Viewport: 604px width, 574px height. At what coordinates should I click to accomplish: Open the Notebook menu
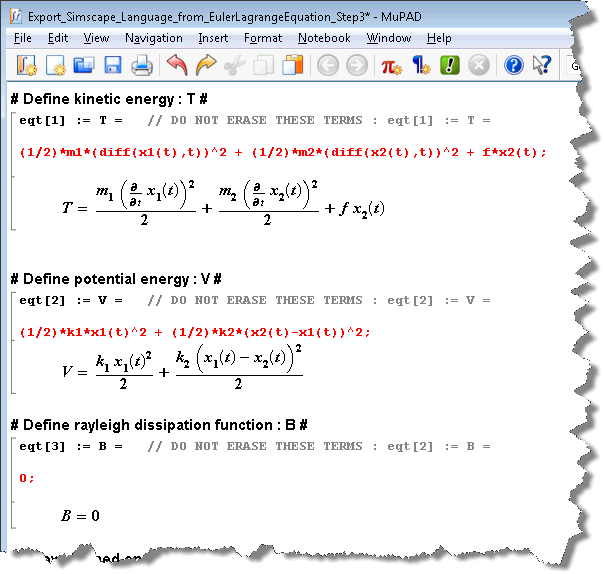pyautogui.click(x=324, y=38)
